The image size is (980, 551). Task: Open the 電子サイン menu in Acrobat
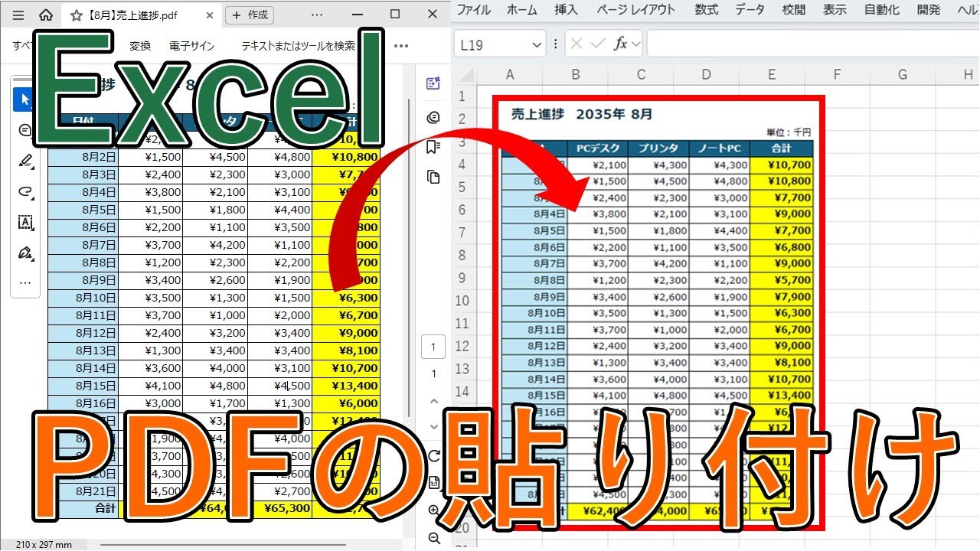point(192,46)
